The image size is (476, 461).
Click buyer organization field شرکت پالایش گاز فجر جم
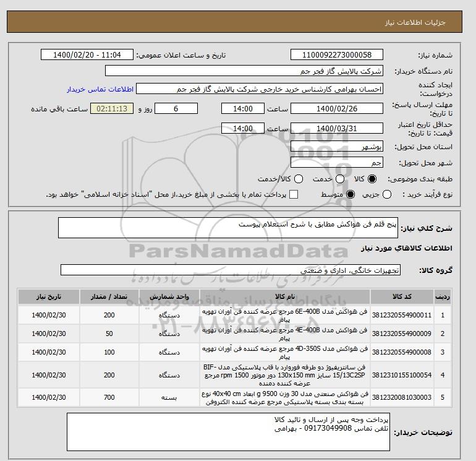point(244,71)
